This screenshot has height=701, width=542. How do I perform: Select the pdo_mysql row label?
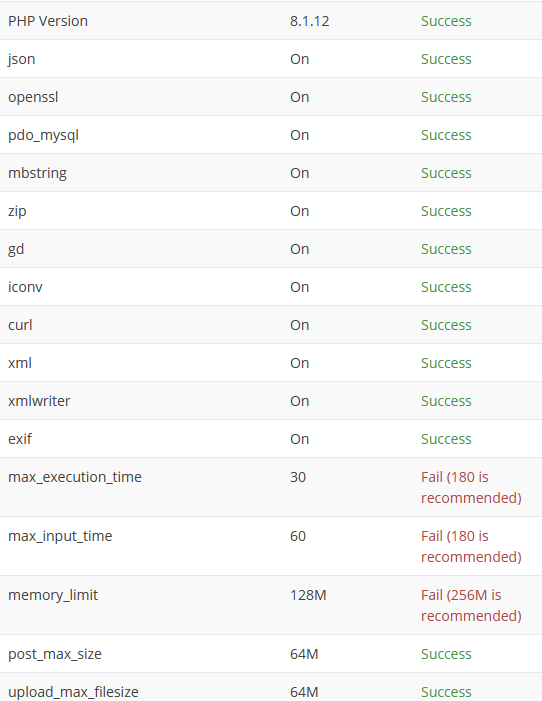(43, 135)
